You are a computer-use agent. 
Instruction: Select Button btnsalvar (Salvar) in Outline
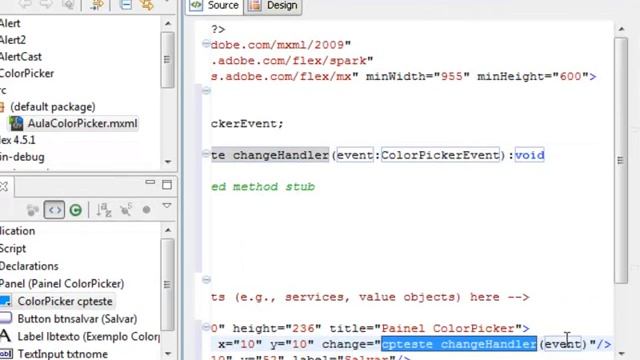click(77, 319)
